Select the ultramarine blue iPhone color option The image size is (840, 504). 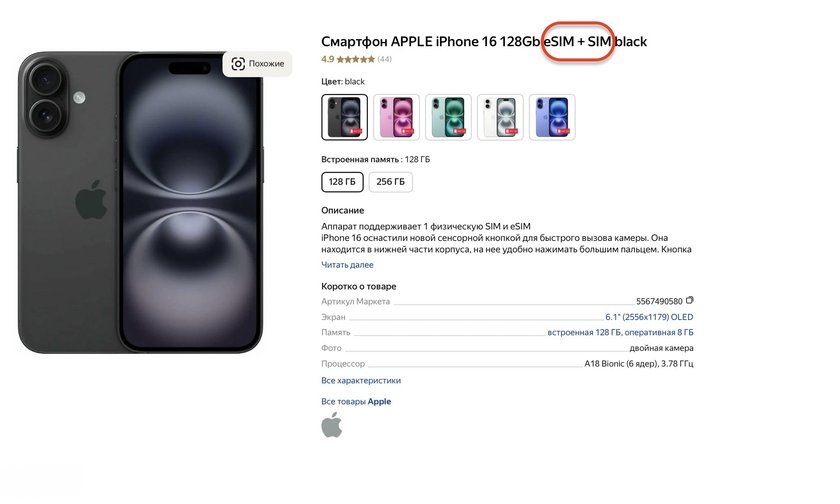coord(552,117)
